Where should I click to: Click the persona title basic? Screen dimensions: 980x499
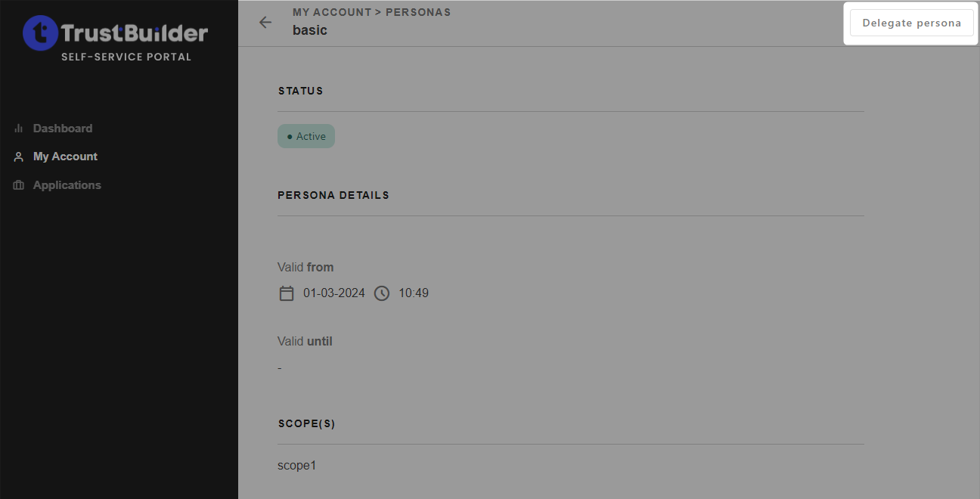[310, 31]
